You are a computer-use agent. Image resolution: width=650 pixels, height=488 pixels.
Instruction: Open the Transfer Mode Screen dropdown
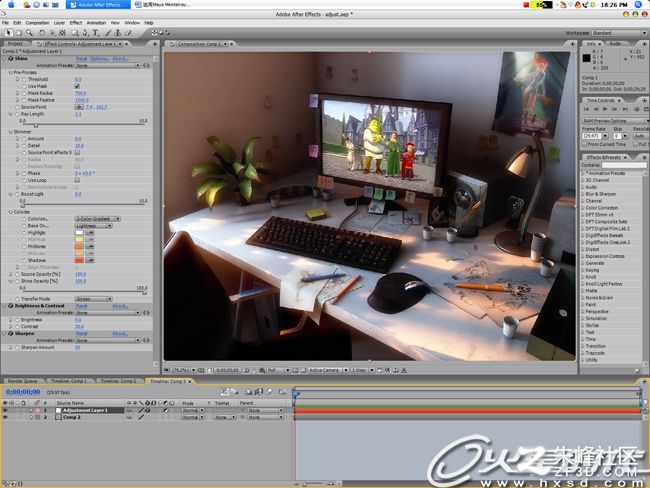tap(93, 299)
